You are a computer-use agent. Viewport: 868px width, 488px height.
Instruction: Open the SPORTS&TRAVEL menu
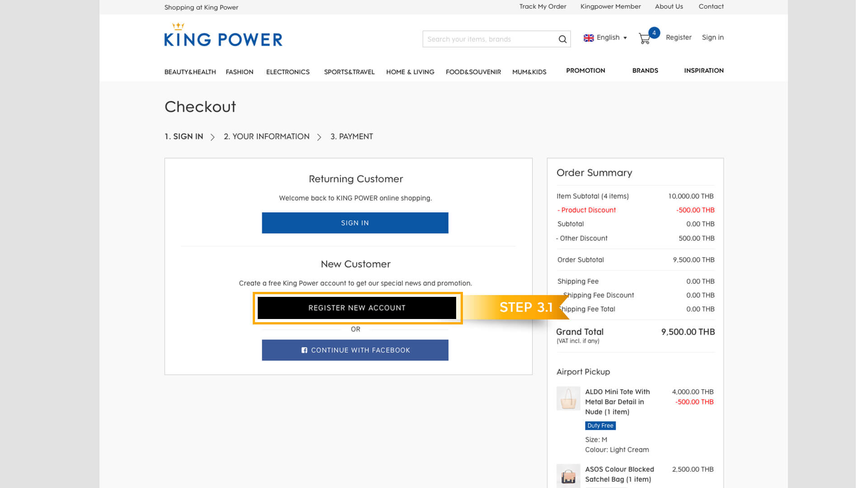349,72
